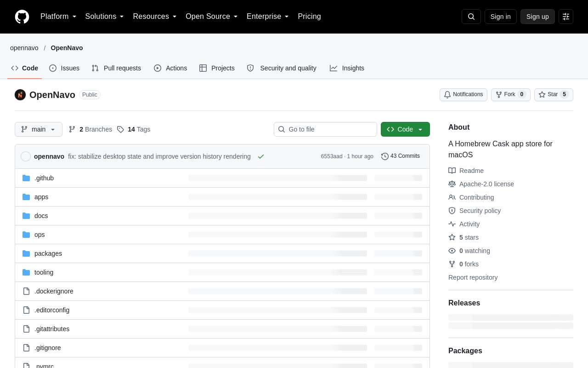Toggle Notifications bell for this repository
This screenshot has height=368, width=588.
tap(464, 95)
